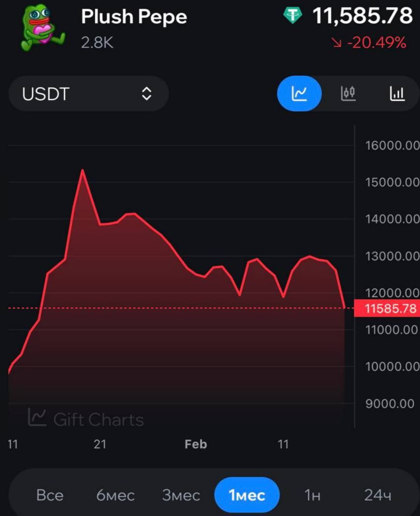The width and height of the screenshot is (420, 516).
Task: Tap the Plush Pepe frog avatar
Action: [x=42, y=29]
